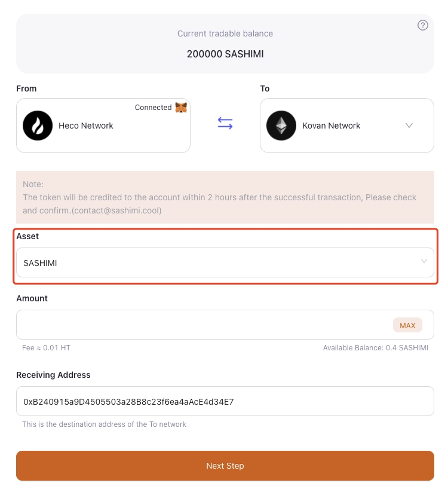Select the Heco Network name text

pyautogui.click(x=85, y=126)
